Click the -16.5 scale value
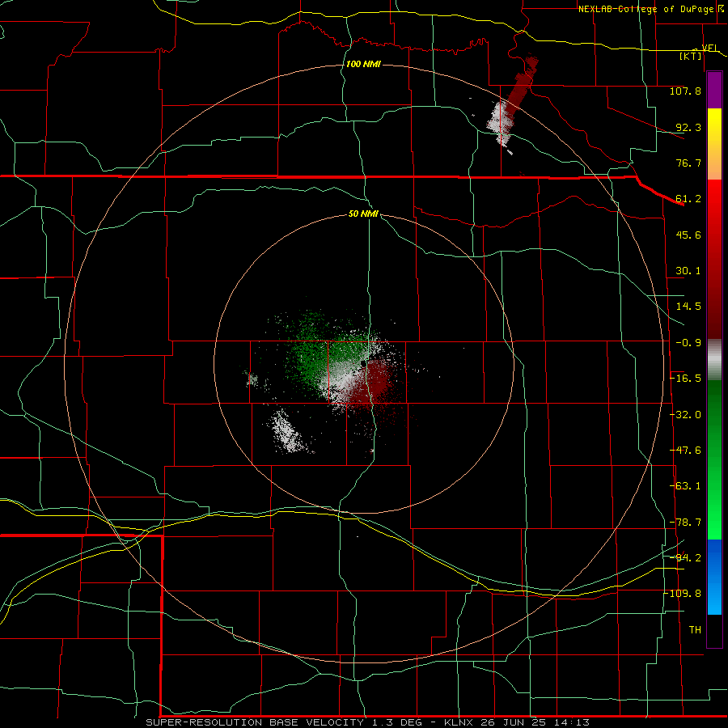Image resolution: width=728 pixels, height=728 pixels. pos(685,379)
